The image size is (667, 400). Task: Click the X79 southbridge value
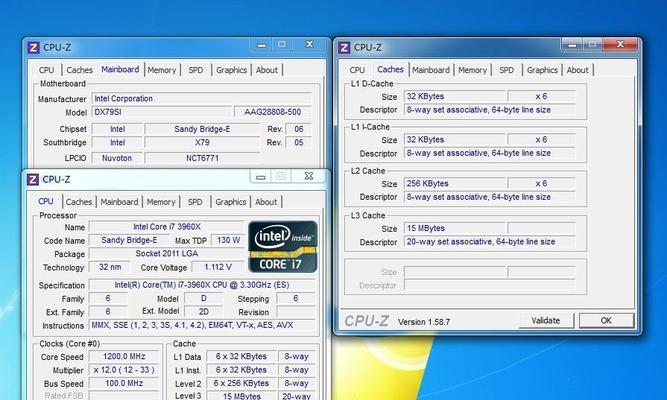(202, 143)
